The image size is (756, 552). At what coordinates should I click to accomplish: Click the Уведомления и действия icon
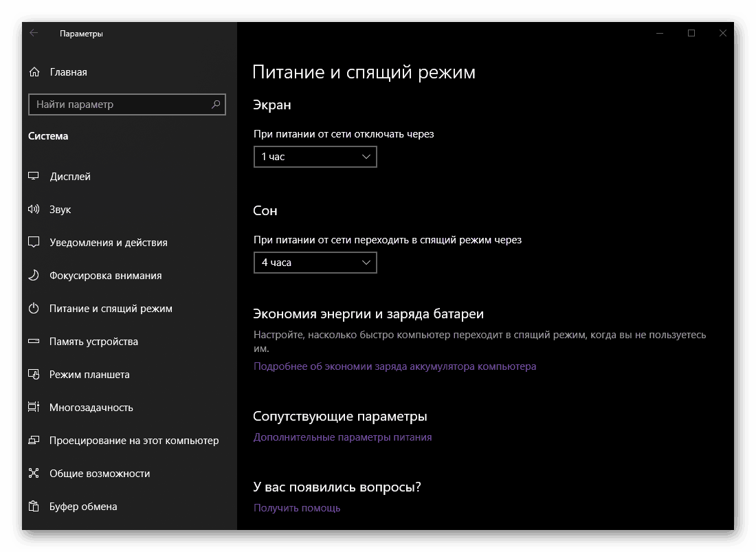click(x=34, y=242)
